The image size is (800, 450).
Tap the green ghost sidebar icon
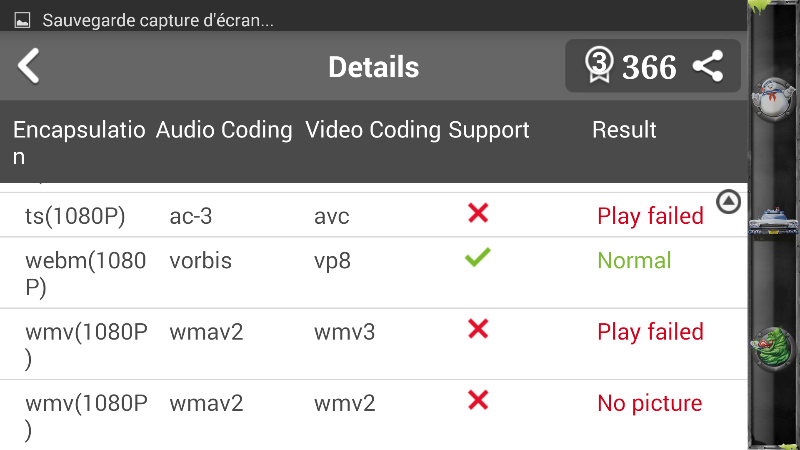coord(772,350)
